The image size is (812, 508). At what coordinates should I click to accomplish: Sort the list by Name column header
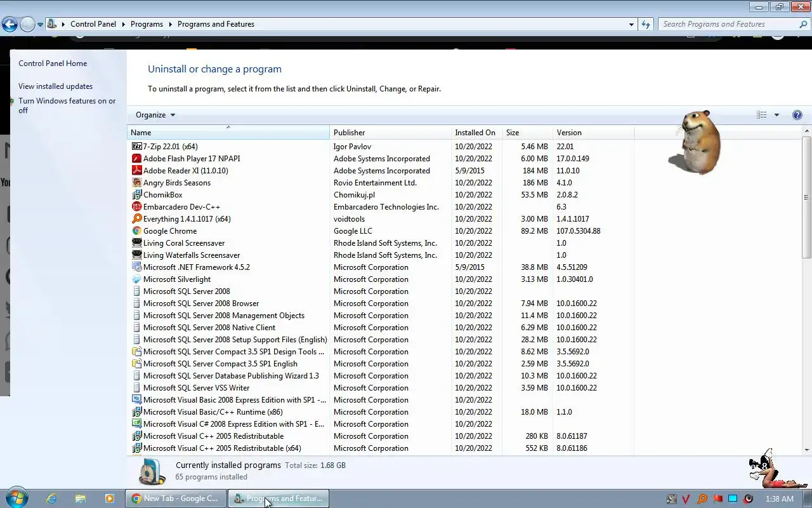(228, 133)
